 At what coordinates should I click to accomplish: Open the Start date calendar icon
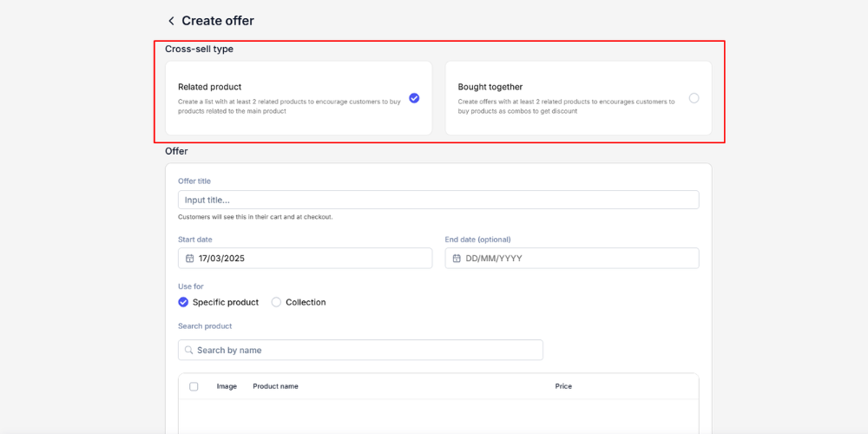click(189, 258)
